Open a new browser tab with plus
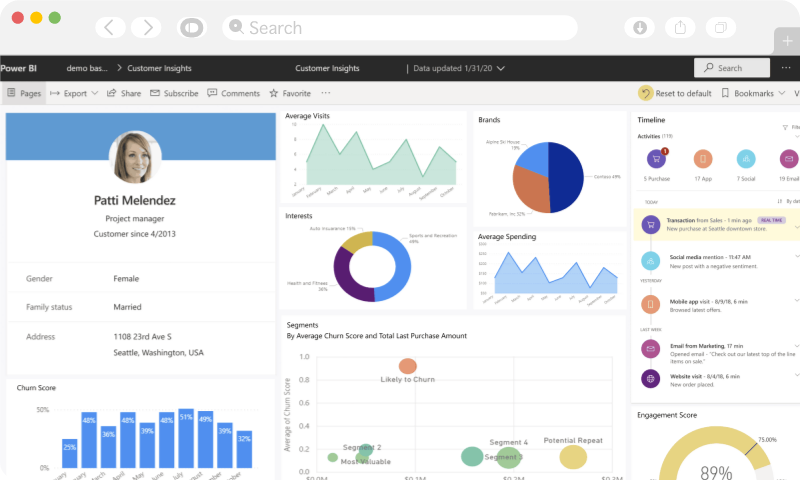Image resolution: width=800 pixels, height=480 pixels. coord(787,41)
